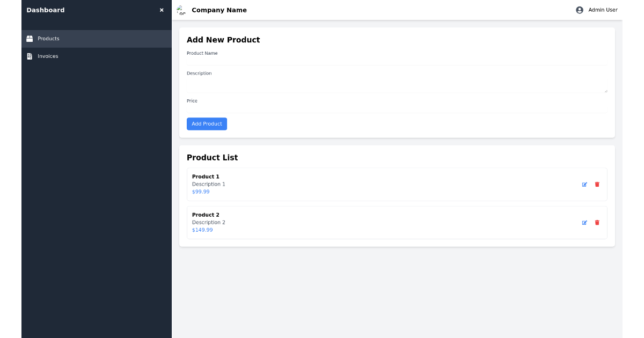Open the edit icon for Product 1

[584, 185]
